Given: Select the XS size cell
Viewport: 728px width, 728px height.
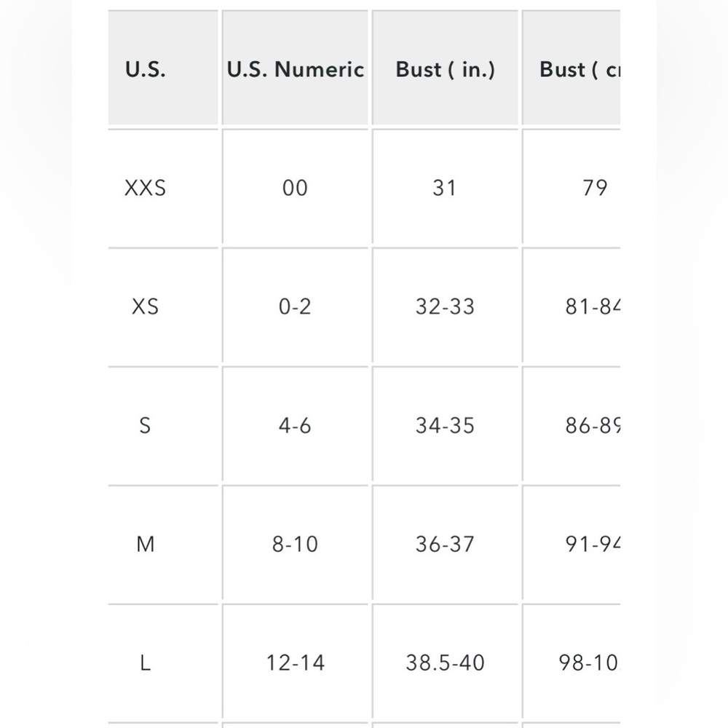Looking at the screenshot, I should tap(163, 306).
